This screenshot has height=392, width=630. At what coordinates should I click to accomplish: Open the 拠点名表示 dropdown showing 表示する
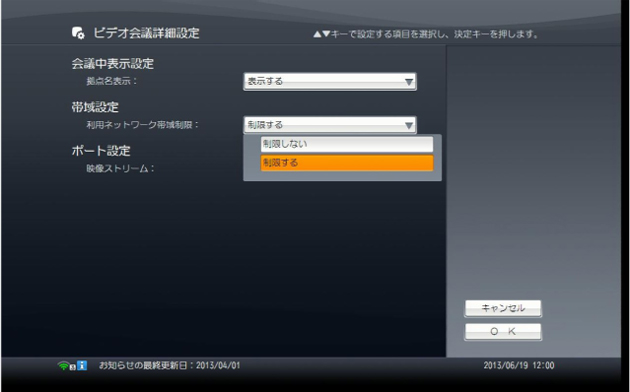pyautogui.click(x=330, y=82)
